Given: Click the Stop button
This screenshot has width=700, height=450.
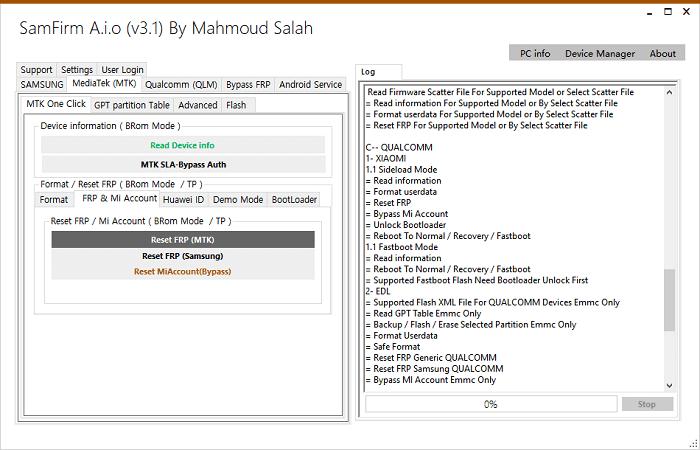Looking at the screenshot, I should [x=647, y=404].
